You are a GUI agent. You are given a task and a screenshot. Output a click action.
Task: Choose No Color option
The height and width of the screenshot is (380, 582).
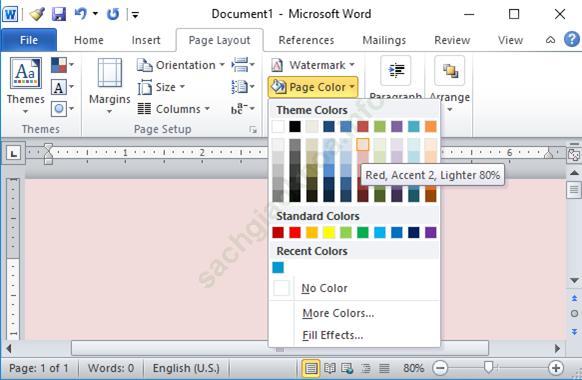pyautogui.click(x=354, y=288)
